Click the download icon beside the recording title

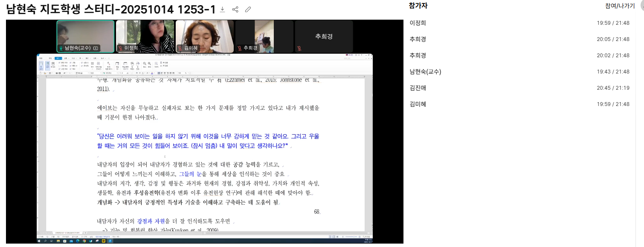222,9
